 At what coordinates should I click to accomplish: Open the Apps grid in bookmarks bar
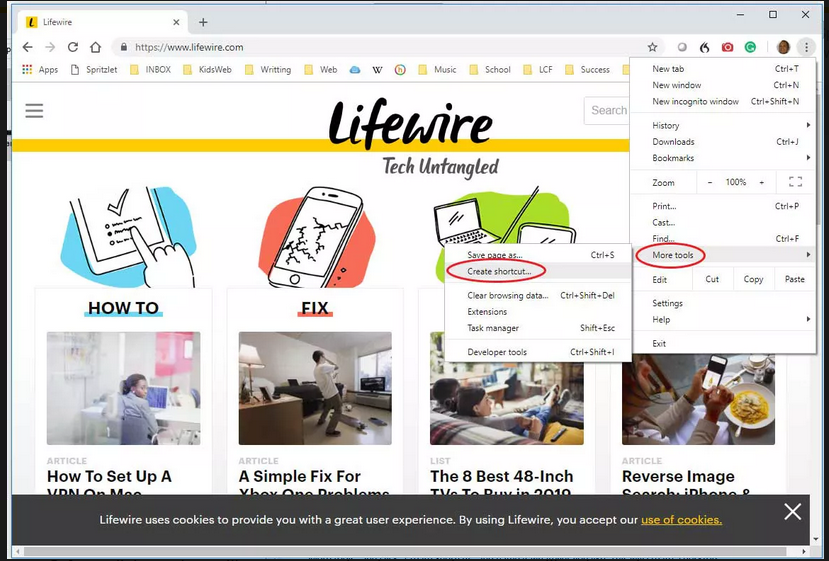(x=40, y=69)
